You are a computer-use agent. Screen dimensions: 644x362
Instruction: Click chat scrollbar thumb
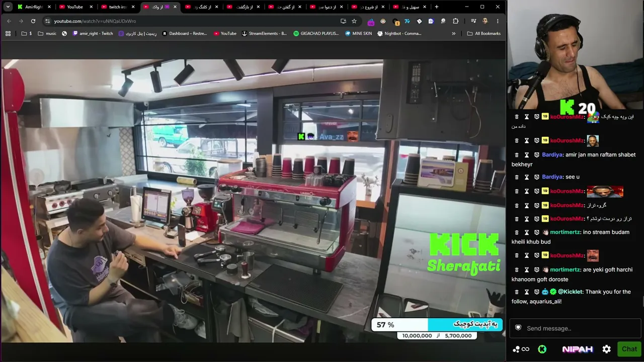[x=642, y=302]
